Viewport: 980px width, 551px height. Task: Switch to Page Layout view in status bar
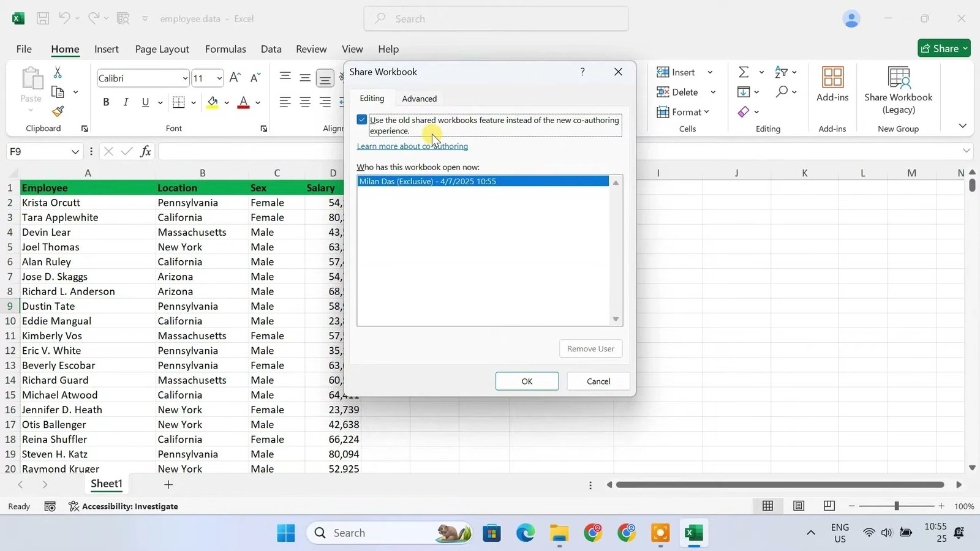point(798,506)
